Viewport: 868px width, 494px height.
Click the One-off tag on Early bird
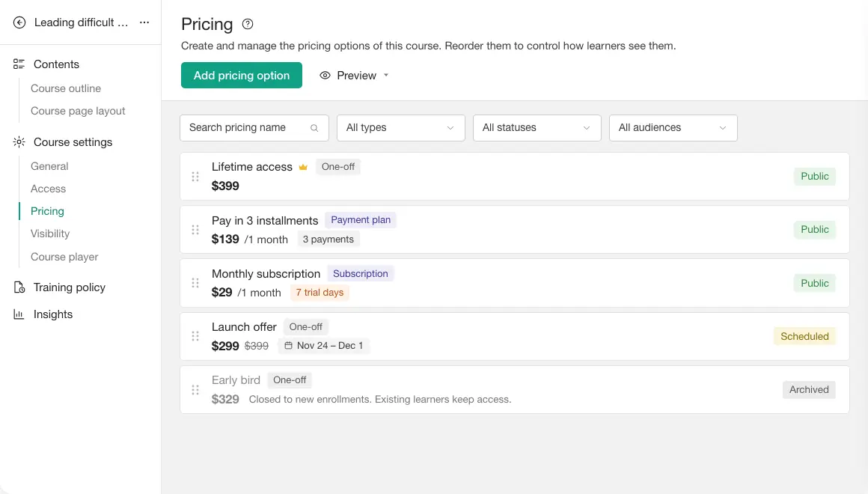click(290, 380)
